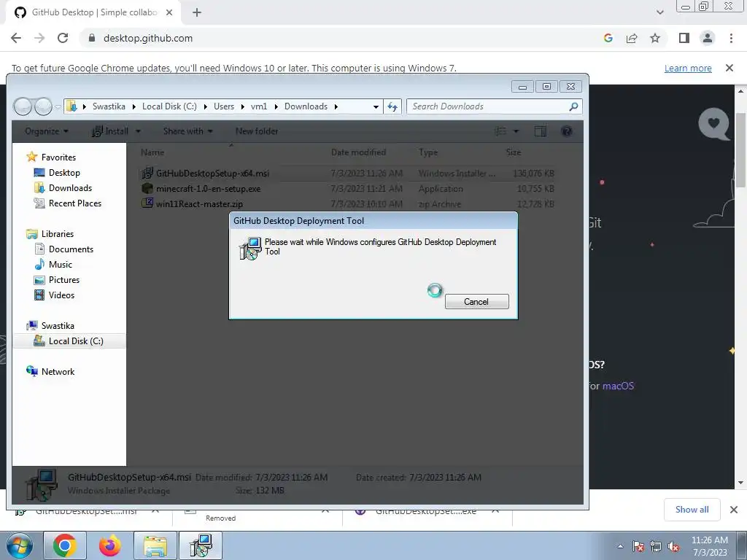
Task: Open Windows Explorer taskbar icon
Action: 155,545
